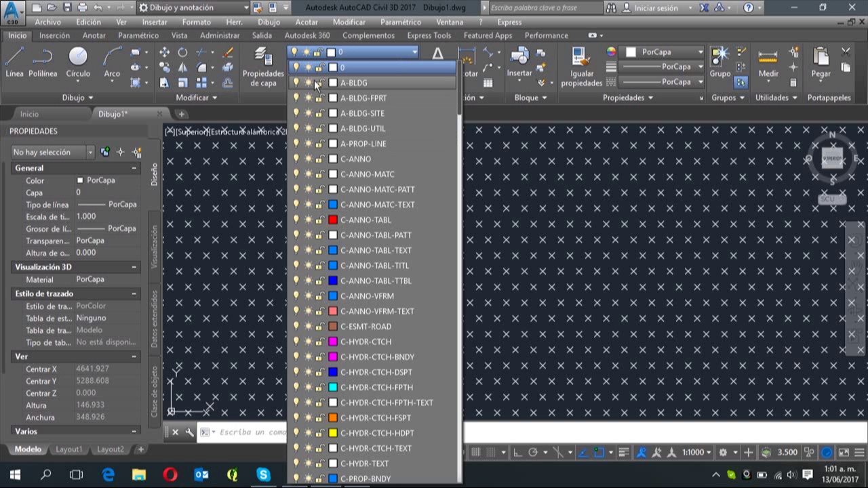Activate Igualar propiedades tool
Image resolution: width=868 pixels, height=488 pixels.
[581, 66]
